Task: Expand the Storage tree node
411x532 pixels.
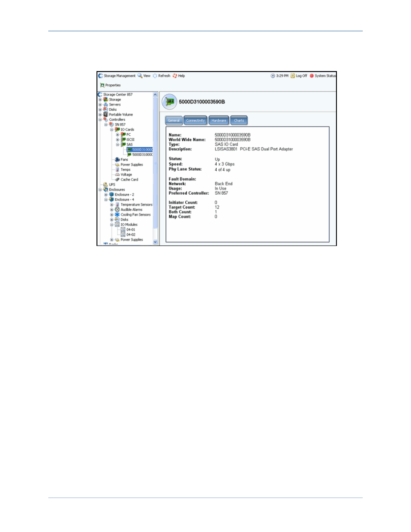Action: pos(100,100)
